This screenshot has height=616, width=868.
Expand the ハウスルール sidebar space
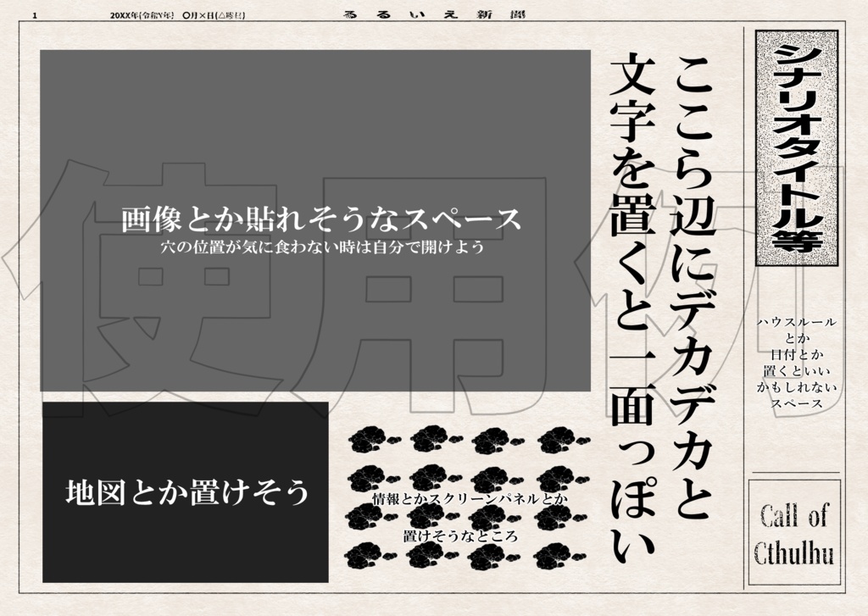(x=798, y=364)
